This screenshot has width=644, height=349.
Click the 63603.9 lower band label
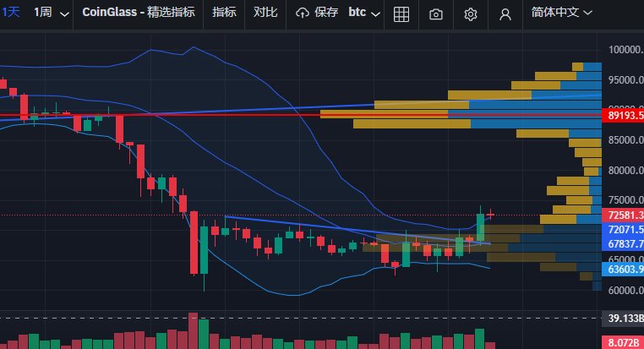coord(623,270)
